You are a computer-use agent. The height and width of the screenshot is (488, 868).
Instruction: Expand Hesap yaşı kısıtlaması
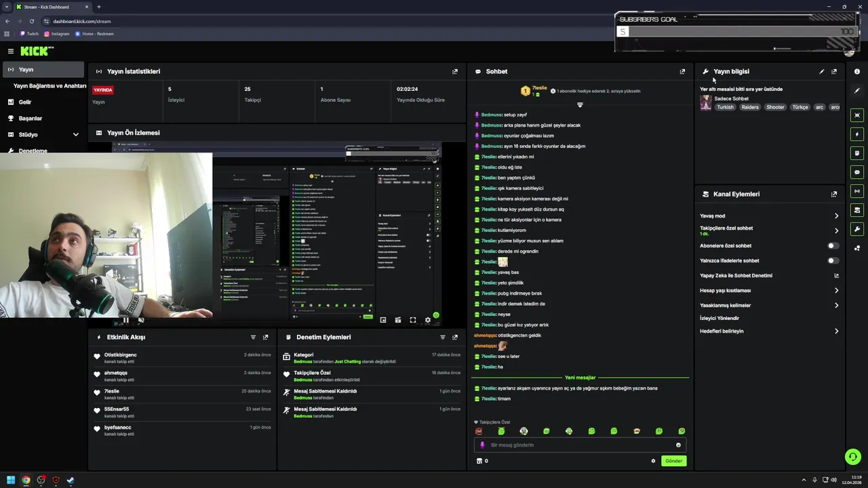[836, 291]
